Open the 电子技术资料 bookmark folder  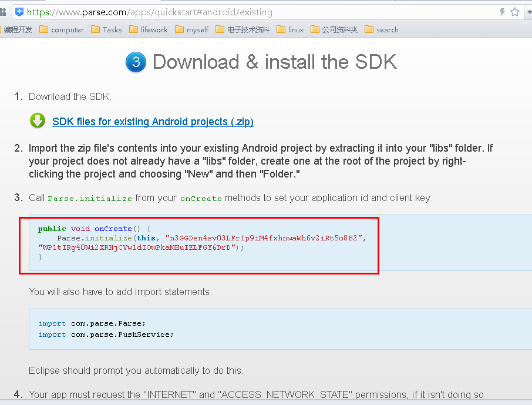(243, 30)
